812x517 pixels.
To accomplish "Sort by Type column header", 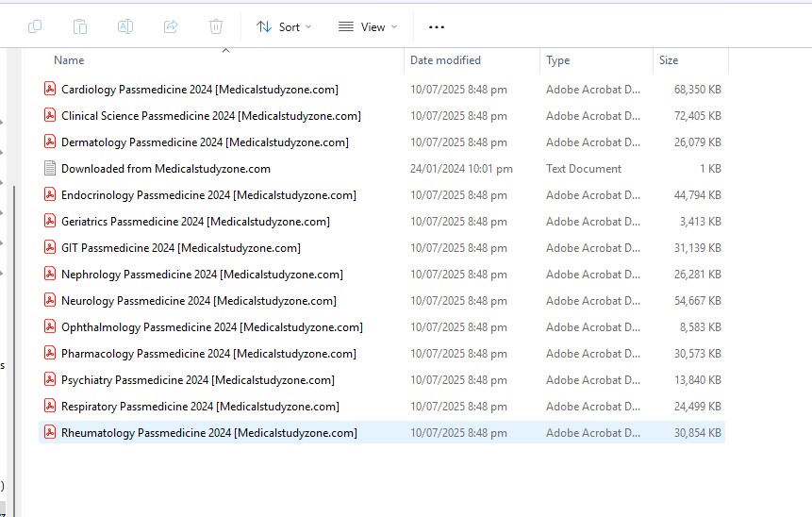I will (x=557, y=60).
